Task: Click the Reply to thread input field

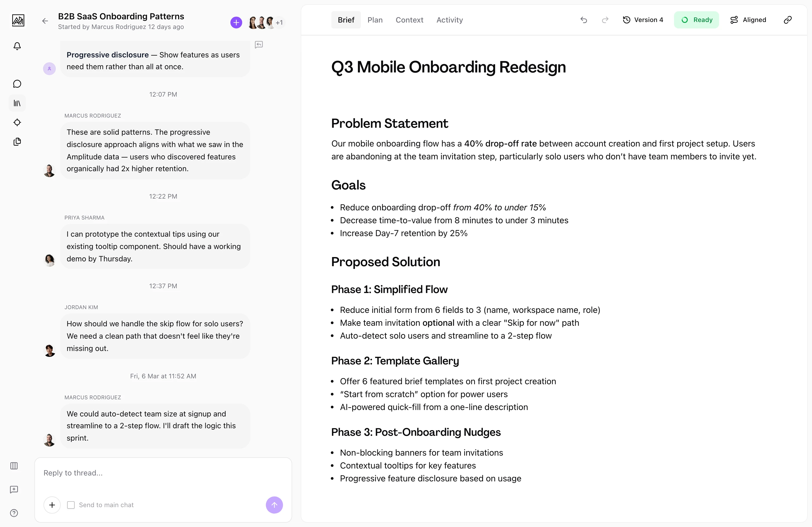Action: (x=163, y=473)
